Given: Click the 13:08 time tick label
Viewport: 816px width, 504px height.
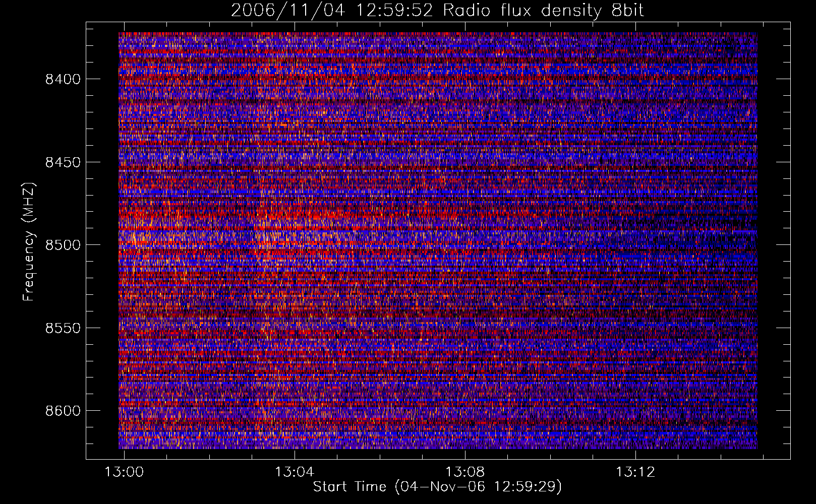Looking at the screenshot, I should 465,472.
